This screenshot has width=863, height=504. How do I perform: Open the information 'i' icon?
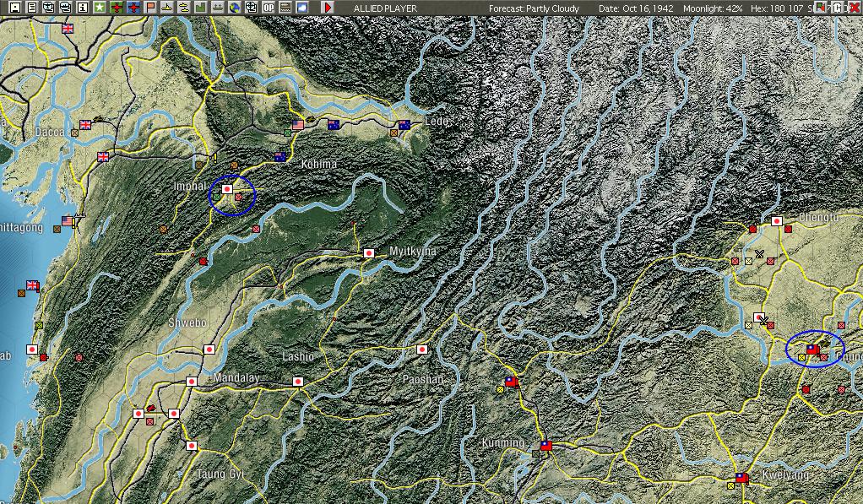(x=83, y=8)
